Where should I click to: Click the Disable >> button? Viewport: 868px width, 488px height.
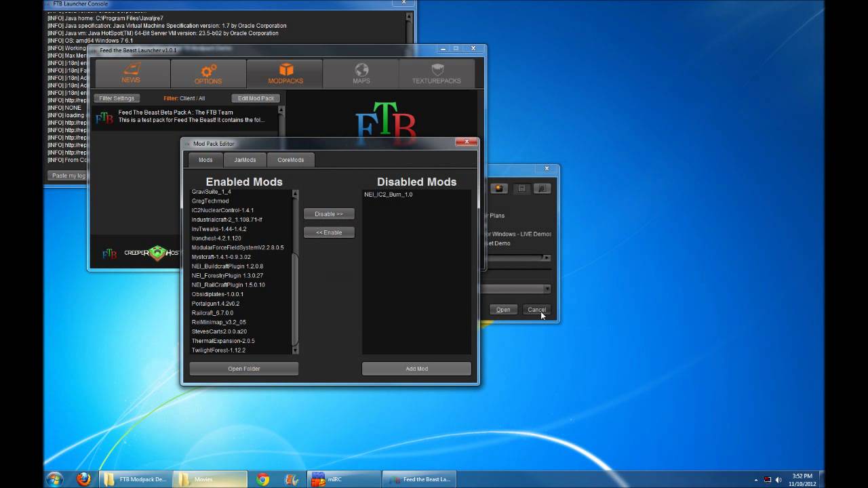tap(329, 213)
